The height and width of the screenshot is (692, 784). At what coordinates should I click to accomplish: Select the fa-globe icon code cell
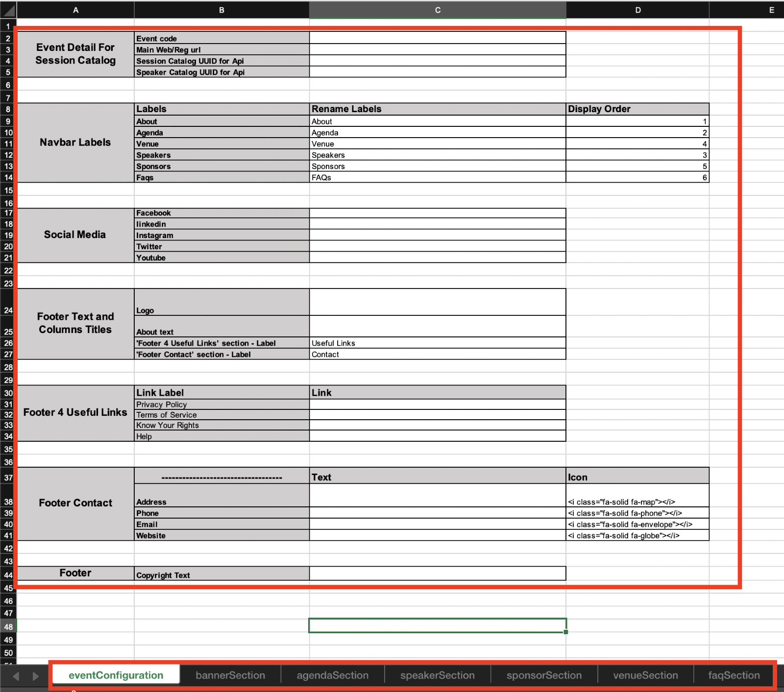click(637, 535)
